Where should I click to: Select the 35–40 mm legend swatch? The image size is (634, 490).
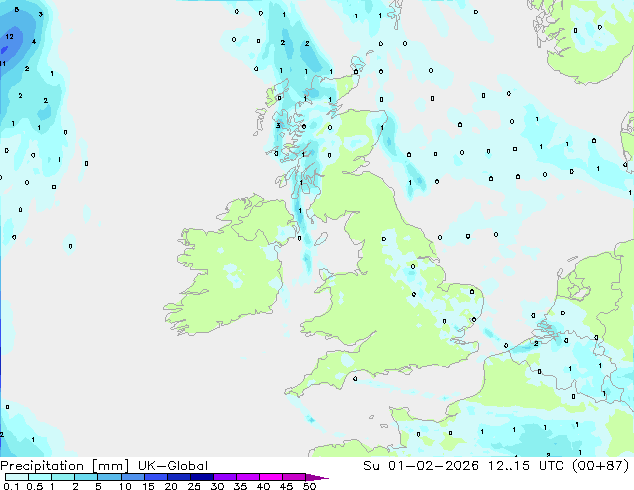(x=247, y=477)
